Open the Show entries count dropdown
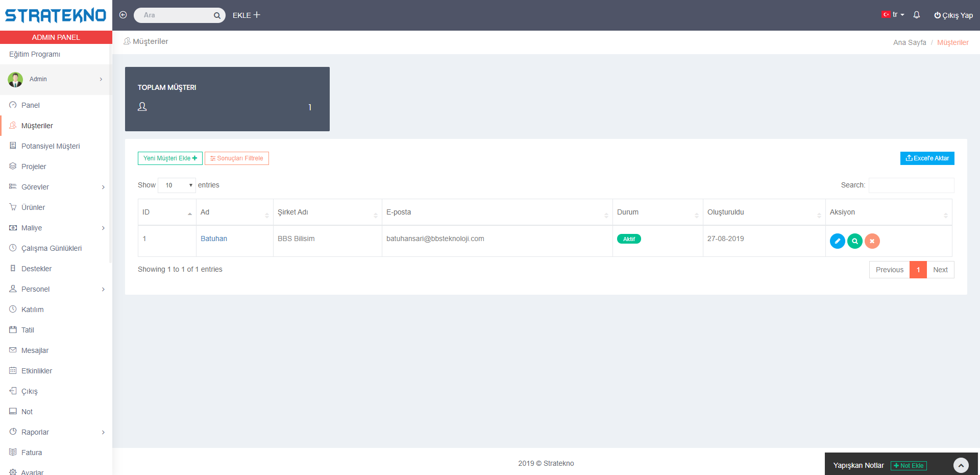This screenshot has height=475, width=980. (177, 185)
